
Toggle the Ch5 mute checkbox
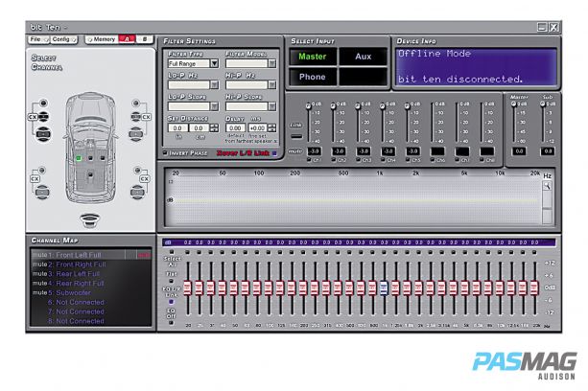408,160
